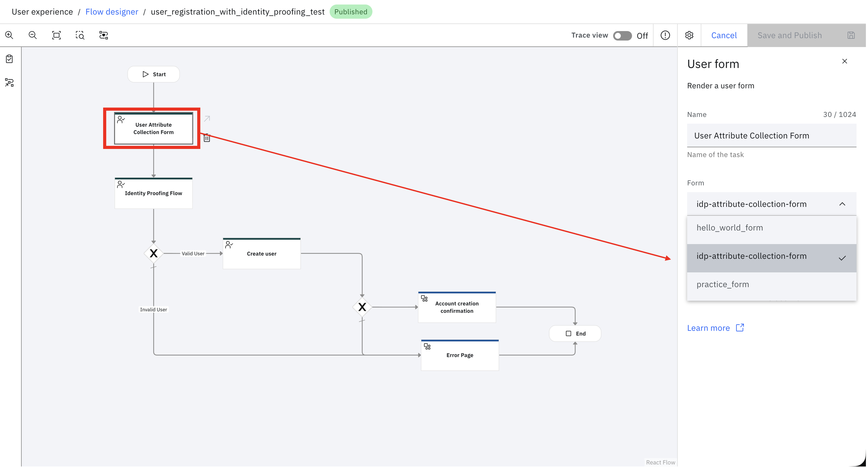The height and width of the screenshot is (467, 868).
Task: Click the User experience breadcrumb text
Action: click(42, 12)
